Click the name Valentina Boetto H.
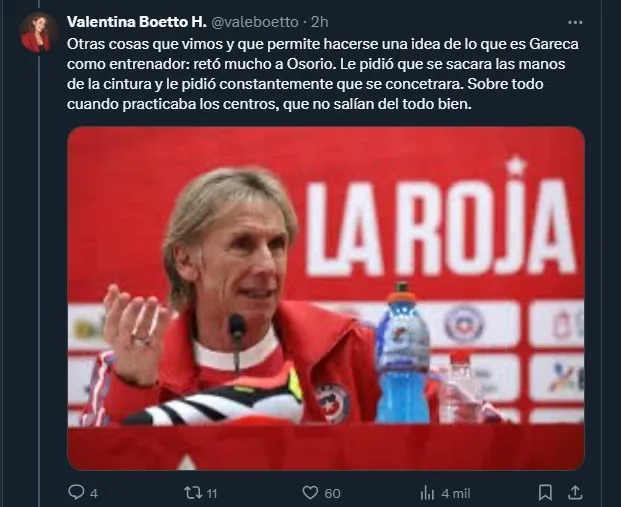The width and height of the screenshot is (621, 507). tap(137, 22)
